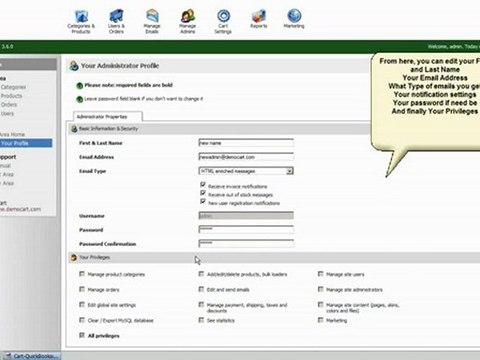Click the Basic Information & Security section icon
Screen dimensions: 480x360
(74, 129)
